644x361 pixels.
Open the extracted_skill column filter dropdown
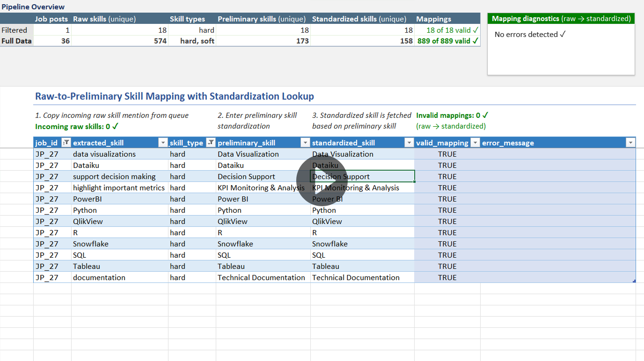pos(163,143)
